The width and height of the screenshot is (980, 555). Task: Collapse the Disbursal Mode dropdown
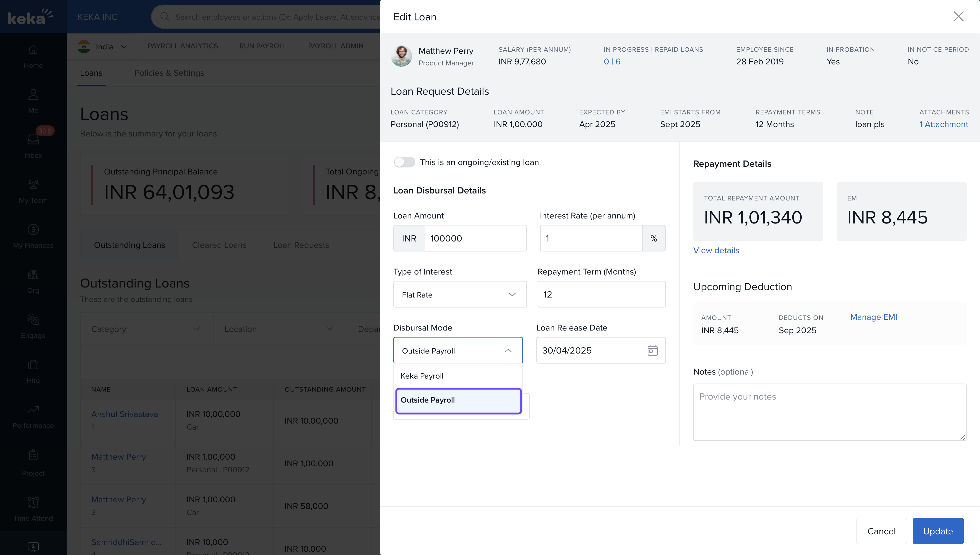point(508,351)
